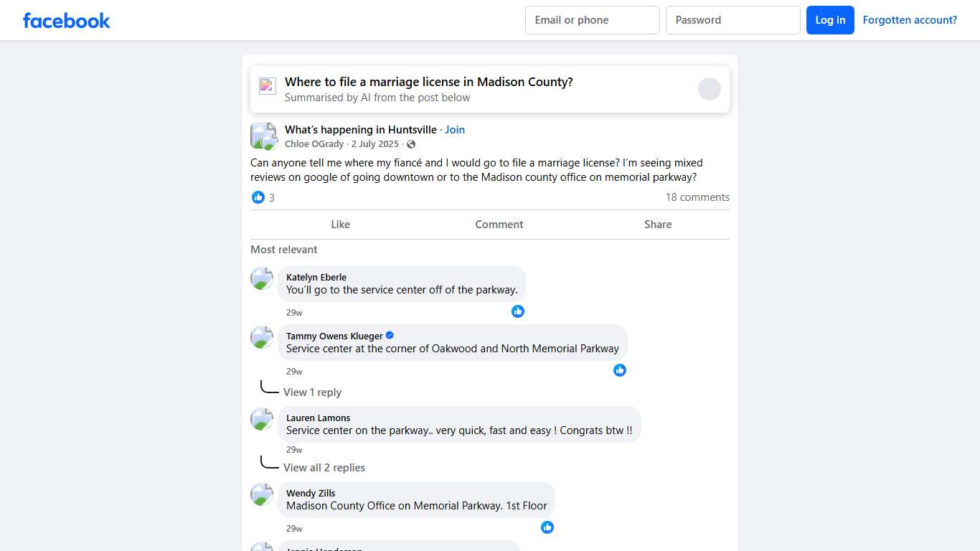Click the like icon on Tammy Owens Klueger's comment
980x551 pixels.
(620, 370)
